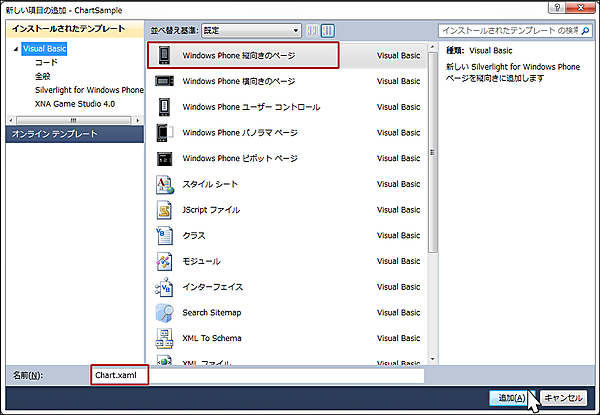This screenshot has height=415, width=600.
Task: Close the 新しい項目の追加 dialog
Action: [581, 7]
